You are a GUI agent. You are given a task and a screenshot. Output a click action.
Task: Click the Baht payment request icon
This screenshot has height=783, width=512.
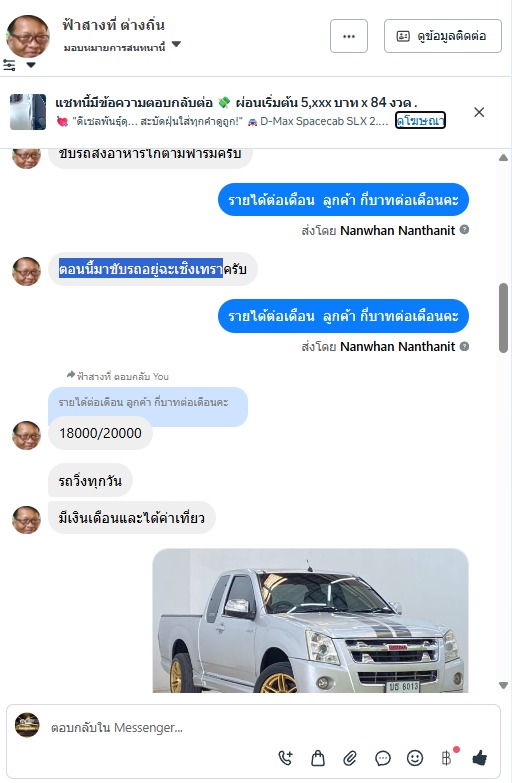(447, 758)
